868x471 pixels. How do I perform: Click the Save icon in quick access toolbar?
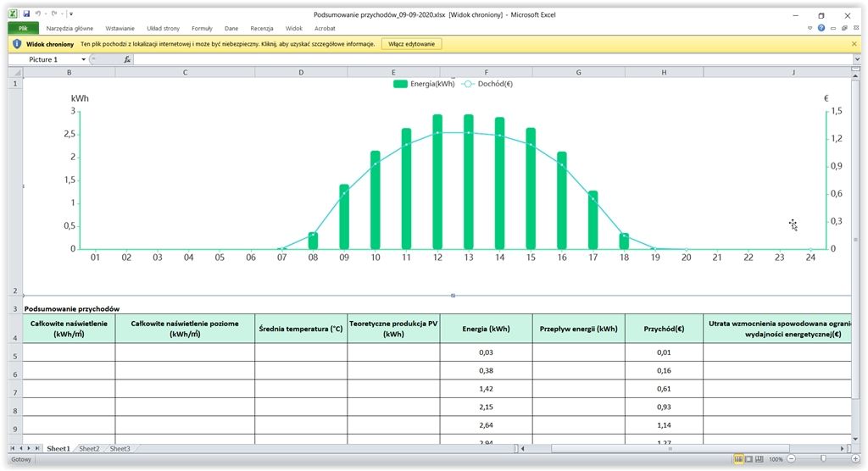pyautogui.click(x=26, y=14)
